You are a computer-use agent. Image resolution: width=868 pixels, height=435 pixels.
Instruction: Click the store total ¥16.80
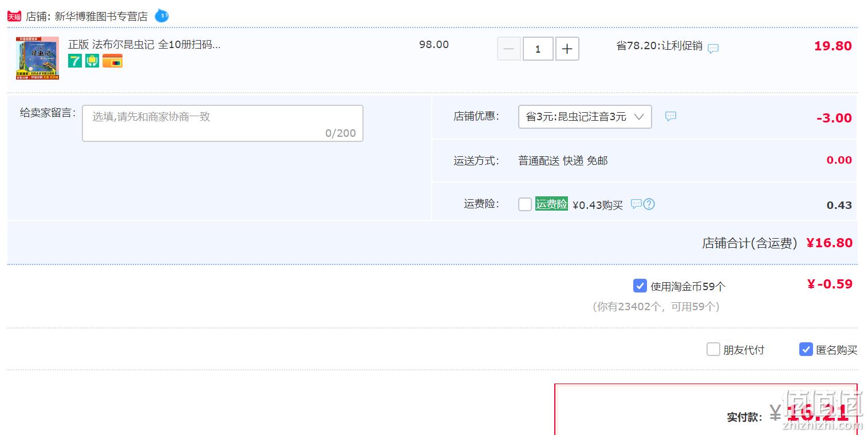coord(830,243)
